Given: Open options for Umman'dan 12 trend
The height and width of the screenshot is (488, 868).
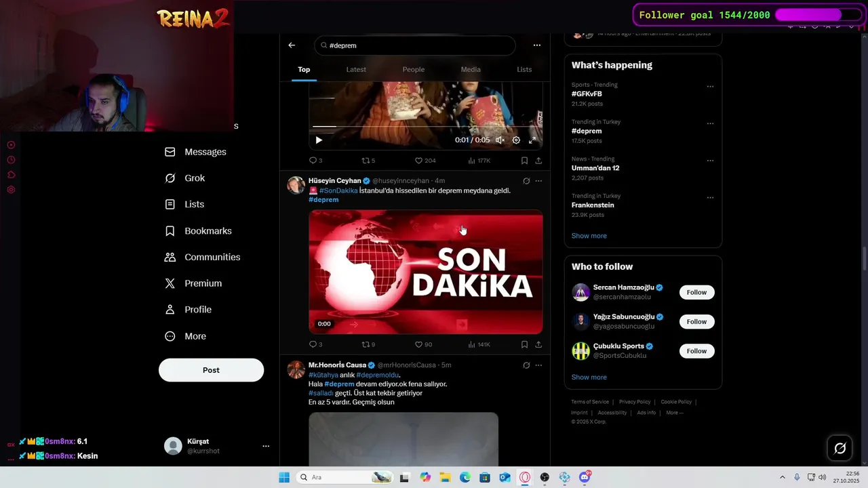Looking at the screenshot, I should pos(710,161).
